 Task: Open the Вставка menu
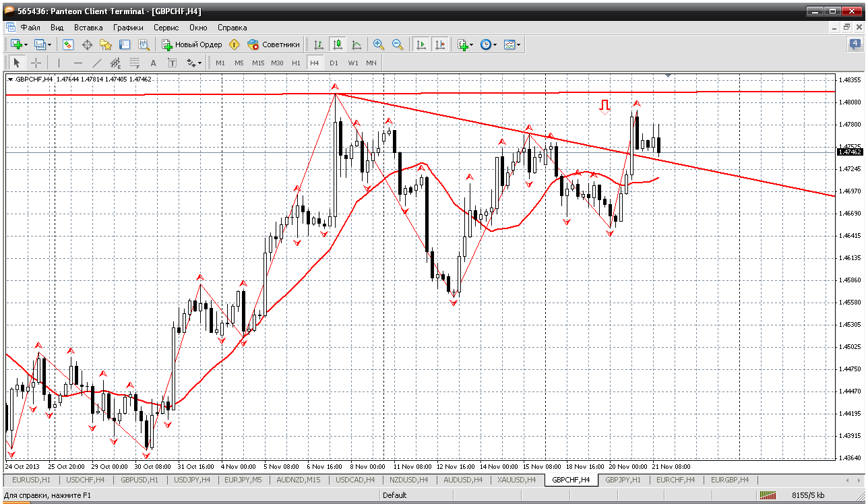tap(88, 28)
